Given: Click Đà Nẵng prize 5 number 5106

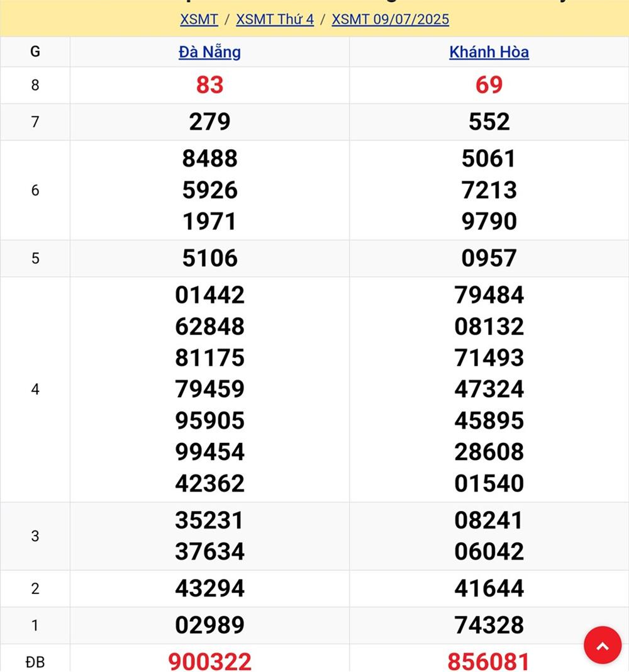Looking at the screenshot, I should (209, 258).
